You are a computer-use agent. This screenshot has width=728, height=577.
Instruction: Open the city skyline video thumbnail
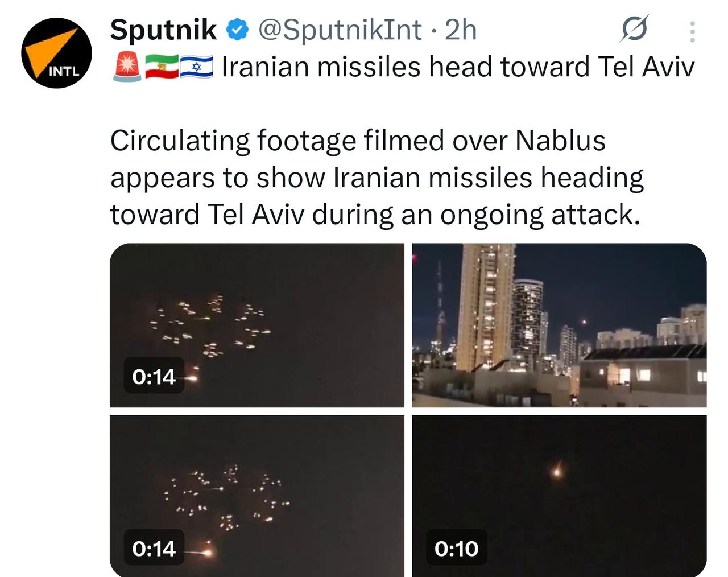pyautogui.click(x=559, y=325)
